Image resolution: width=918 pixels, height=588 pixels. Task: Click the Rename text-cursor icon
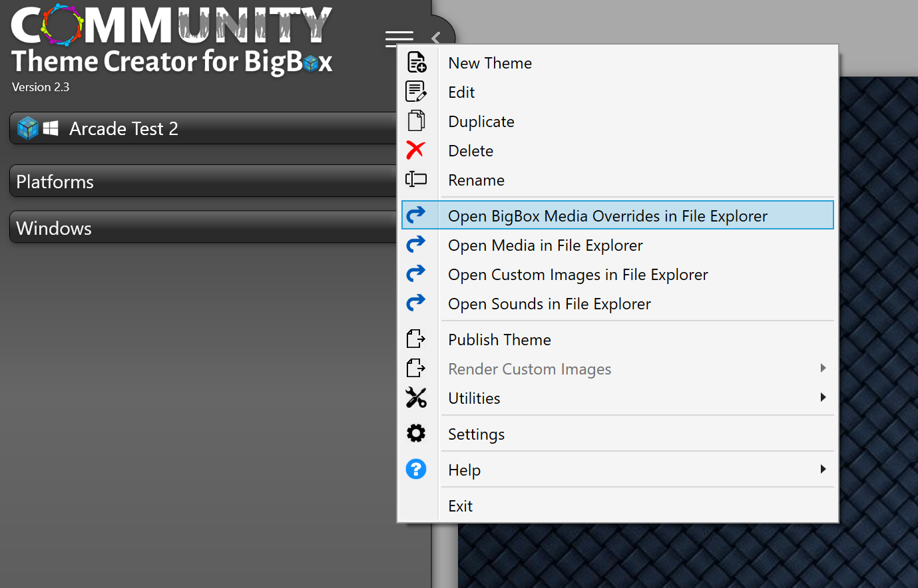[x=416, y=180]
